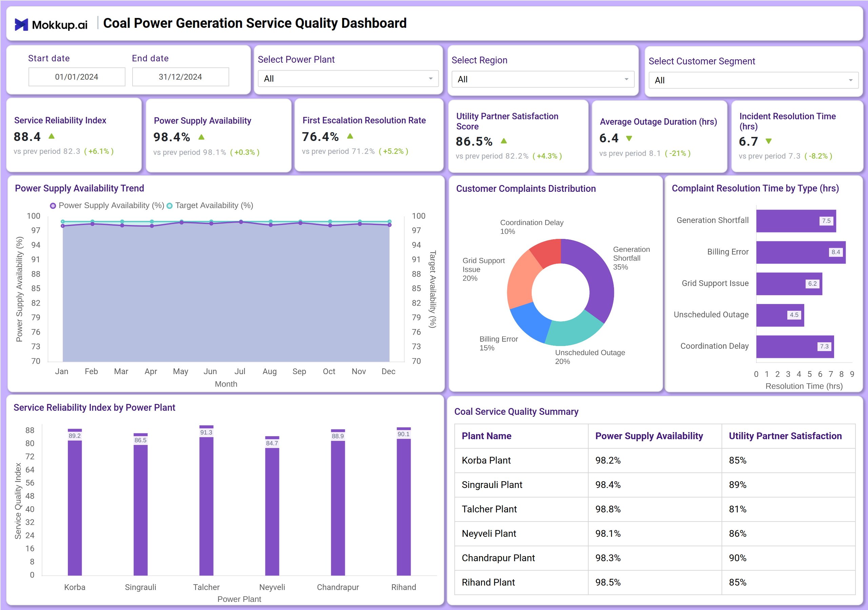Image resolution: width=868 pixels, height=610 pixels.
Task: Click the Korba Plant table cell
Action: (x=521, y=460)
